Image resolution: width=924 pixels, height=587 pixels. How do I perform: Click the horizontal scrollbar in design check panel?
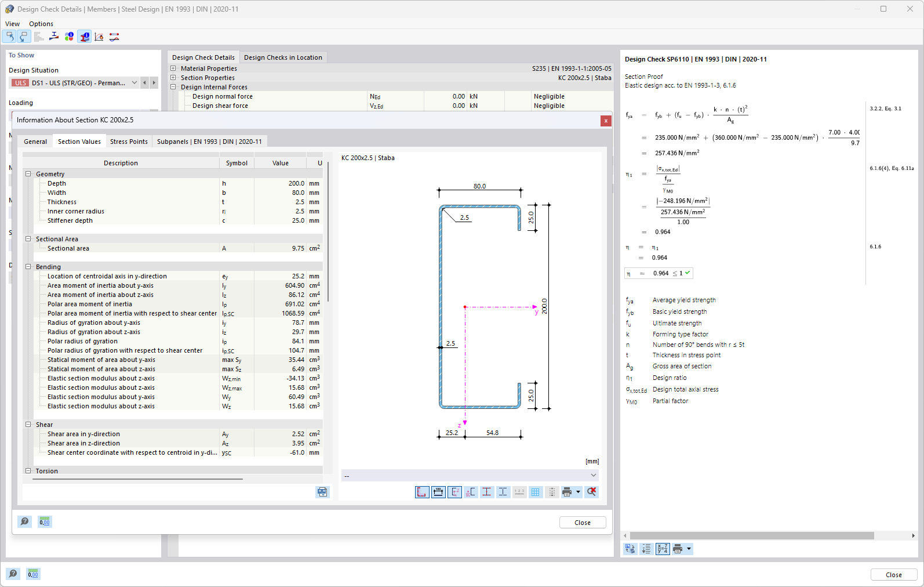751,536
